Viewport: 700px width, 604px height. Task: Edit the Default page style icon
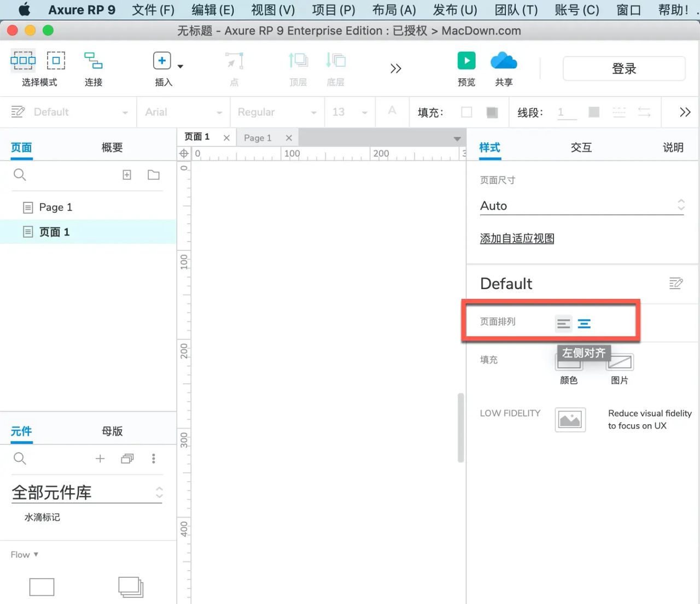[x=676, y=283]
